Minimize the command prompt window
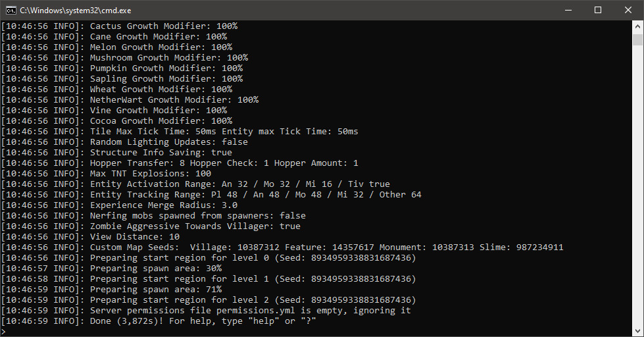 (x=568, y=10)
